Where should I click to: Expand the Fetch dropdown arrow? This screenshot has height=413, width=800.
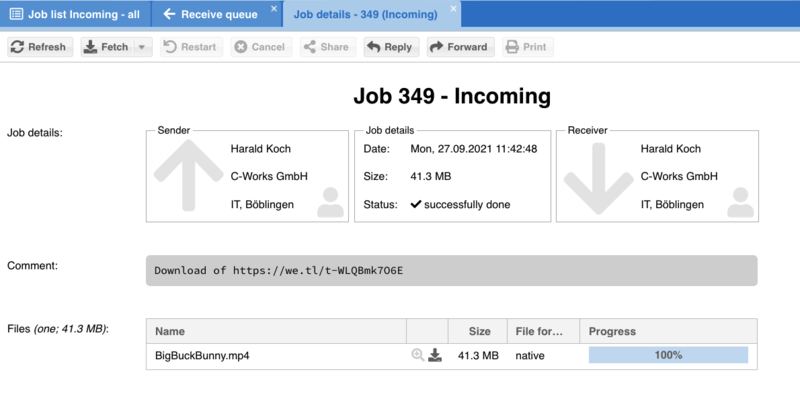(x=142, y=47)
